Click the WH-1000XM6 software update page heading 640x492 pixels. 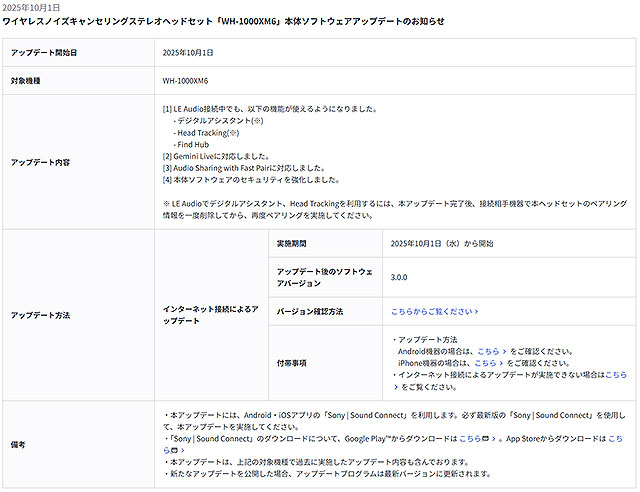224,20
